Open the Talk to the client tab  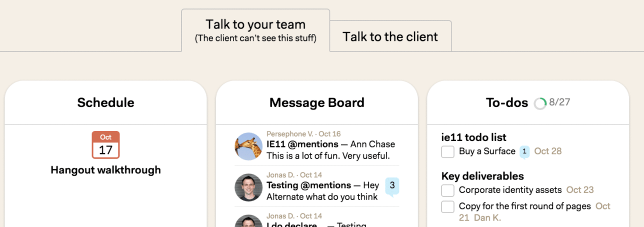(x=390, y=36)
